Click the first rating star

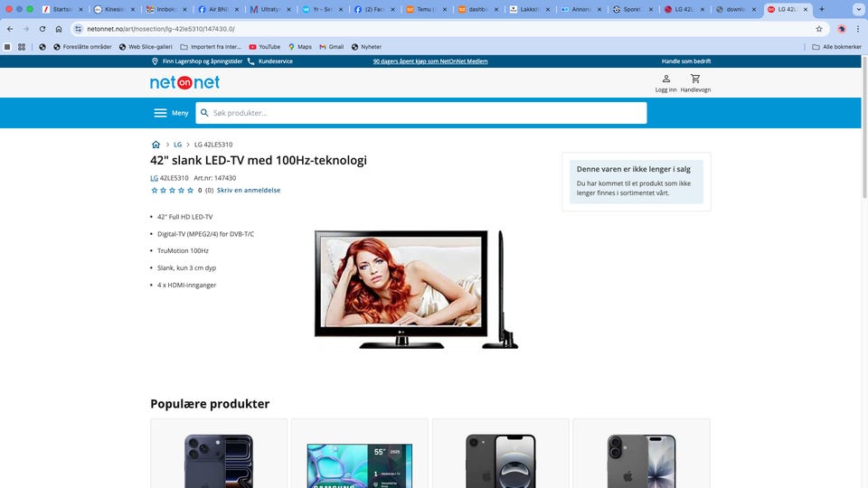[155, 191]
